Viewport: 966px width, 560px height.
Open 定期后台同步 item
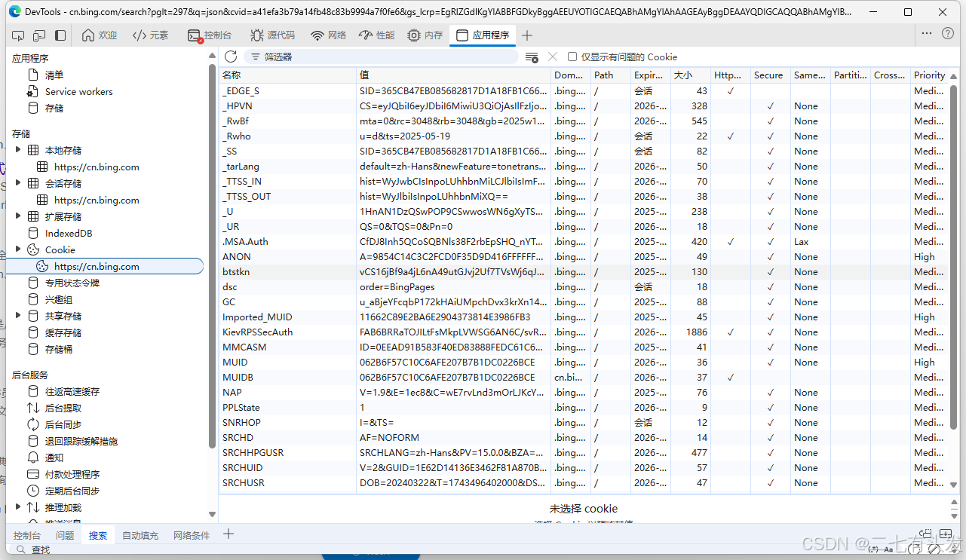pyautogui.click(x=72, y=491)
